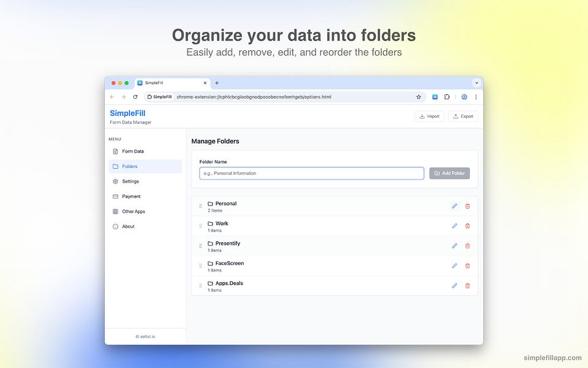
Task: Click the browser extensions puzzle icon
Action: (x=447, y=96)
